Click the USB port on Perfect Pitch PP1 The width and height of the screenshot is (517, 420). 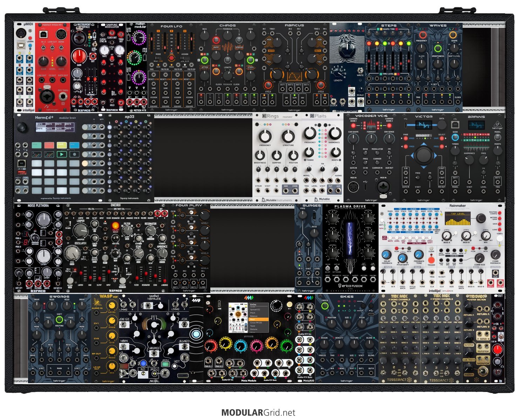pos(43,35)
